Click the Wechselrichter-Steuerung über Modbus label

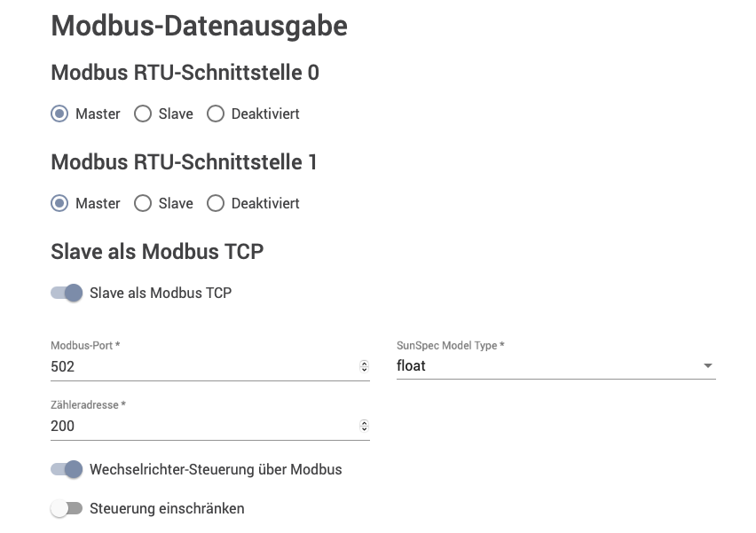pos(216,469)
